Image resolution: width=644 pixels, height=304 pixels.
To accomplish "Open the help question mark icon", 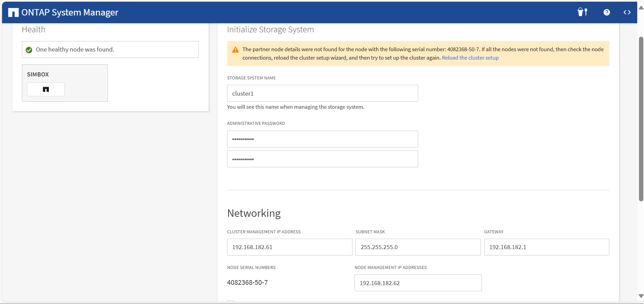I will [607, 12].
